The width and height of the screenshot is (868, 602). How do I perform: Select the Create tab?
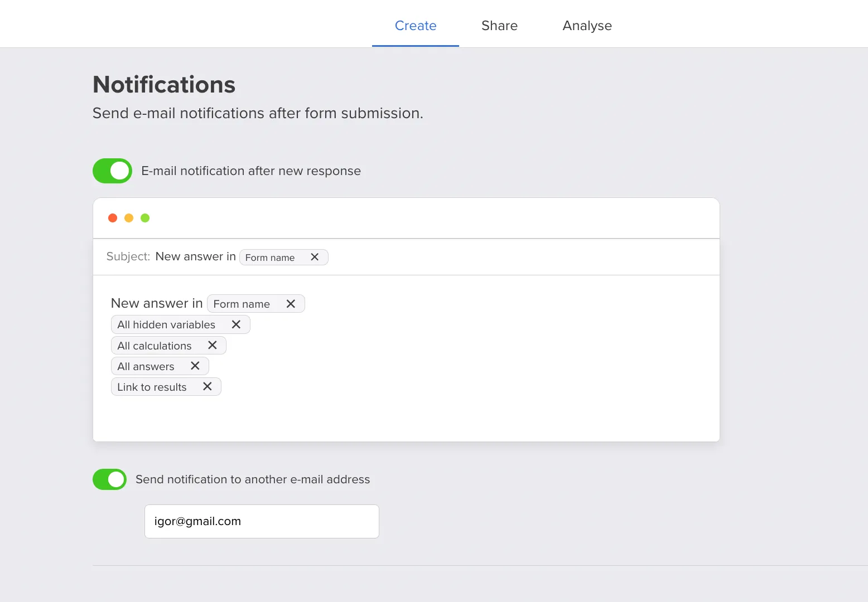[415, 26]
